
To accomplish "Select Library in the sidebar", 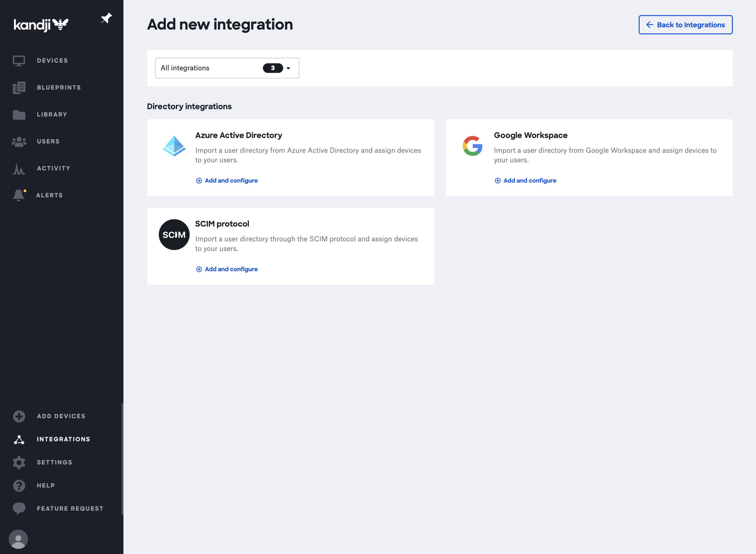I will pos(19,114).
